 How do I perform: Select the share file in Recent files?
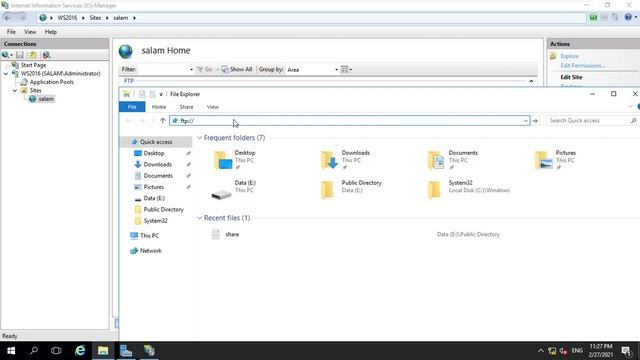[232, 235]
